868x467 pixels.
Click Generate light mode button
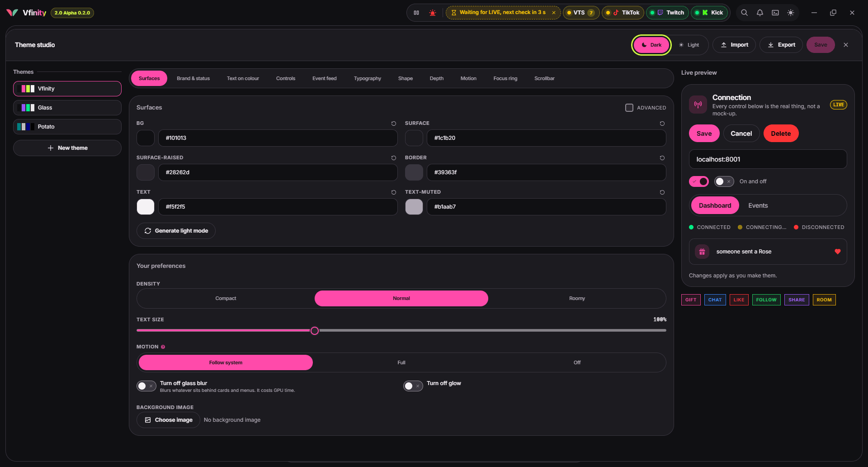pyautogui.click(x=176, y=231)
